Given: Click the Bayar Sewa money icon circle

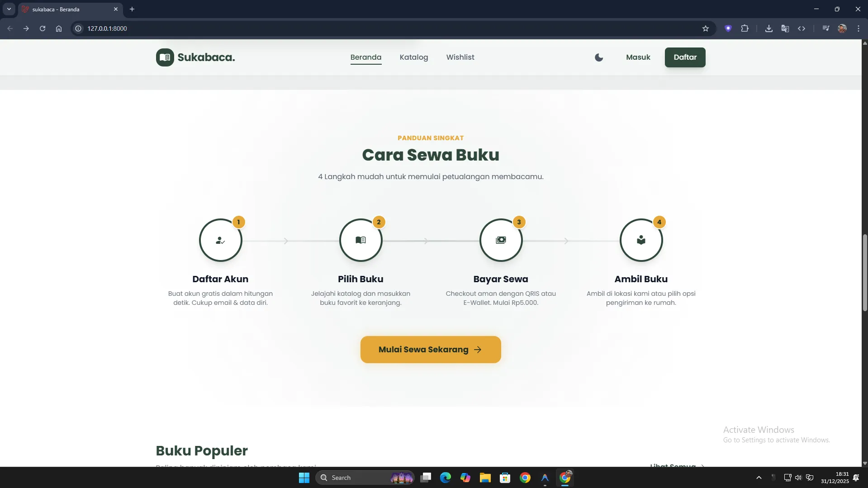Looking at the screenshot, I should [501, 240].
